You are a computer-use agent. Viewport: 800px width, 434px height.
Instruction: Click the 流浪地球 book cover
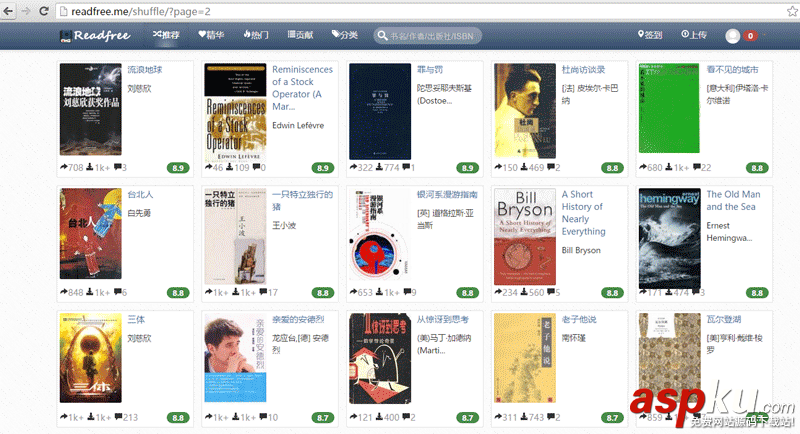[90, 109]
